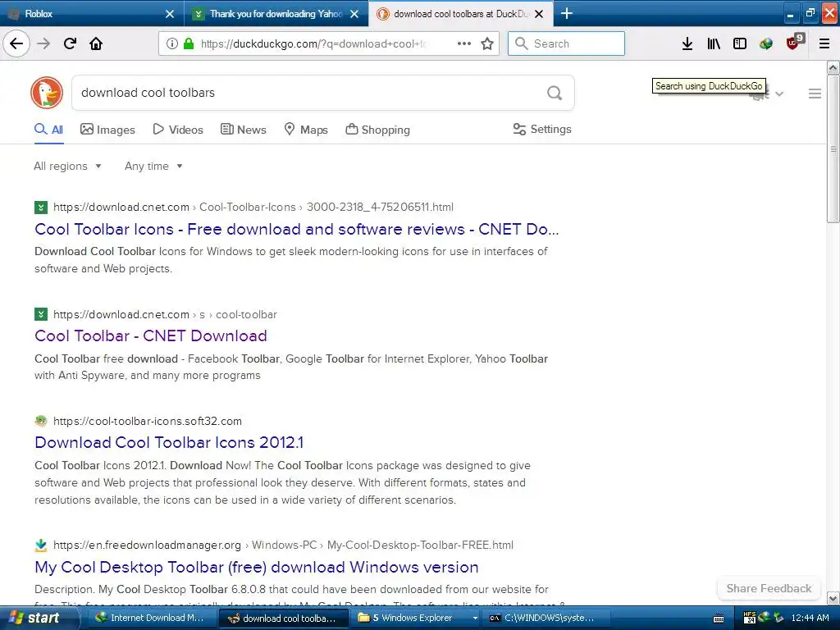Click the DuckDuckGo duck logo
The width and height of the screenshot is (840, 630).
coord(47,93)
